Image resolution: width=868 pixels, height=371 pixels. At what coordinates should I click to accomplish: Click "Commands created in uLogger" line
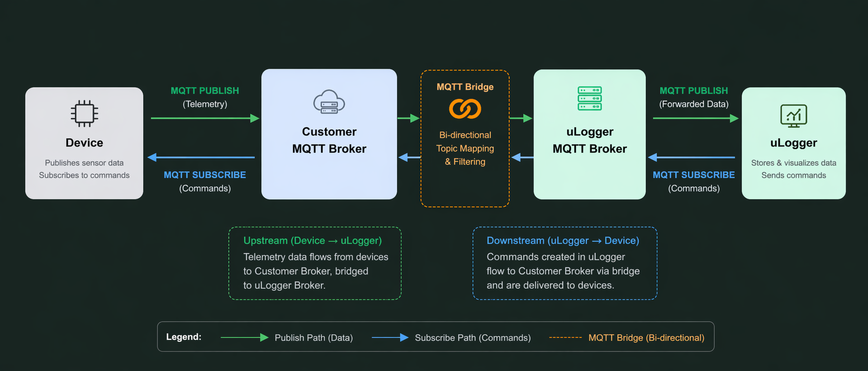(x=555, y=257)
